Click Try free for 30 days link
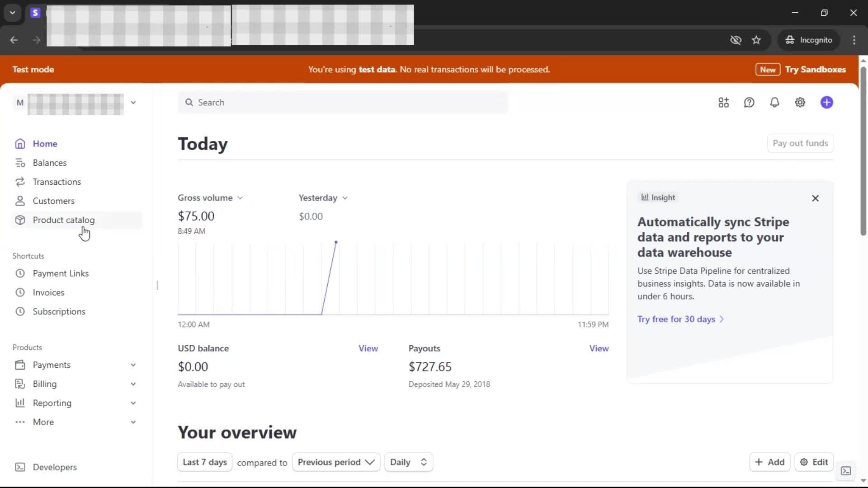This screenshot has width=868, height=488. (x=681, y=319)
